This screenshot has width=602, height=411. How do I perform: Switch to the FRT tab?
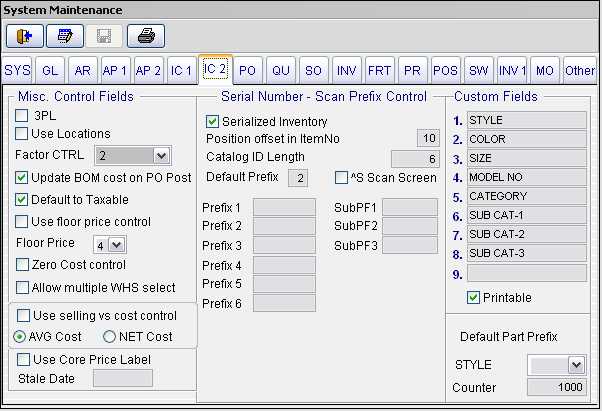tap(379, 71)
